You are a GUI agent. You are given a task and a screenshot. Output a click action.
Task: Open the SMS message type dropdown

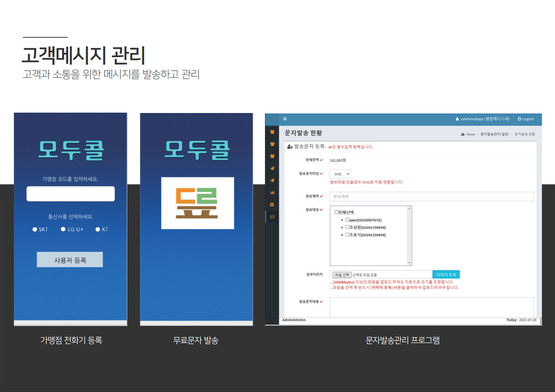(340, 173)
